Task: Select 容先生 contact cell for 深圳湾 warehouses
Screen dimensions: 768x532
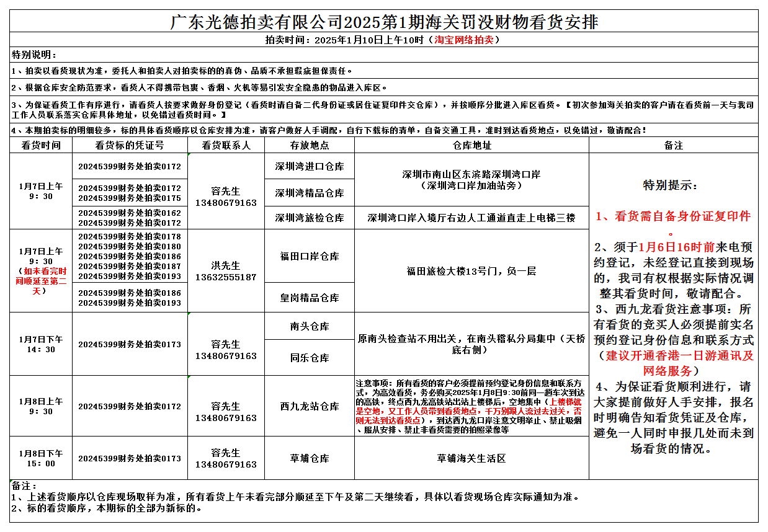Action: pyautogui.click(x=226, y=191)
